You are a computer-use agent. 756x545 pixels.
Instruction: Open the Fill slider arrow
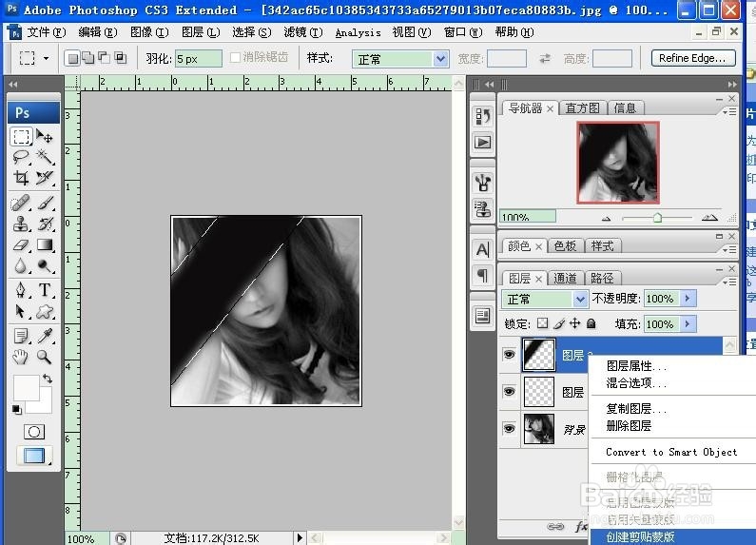coord(688,323)
